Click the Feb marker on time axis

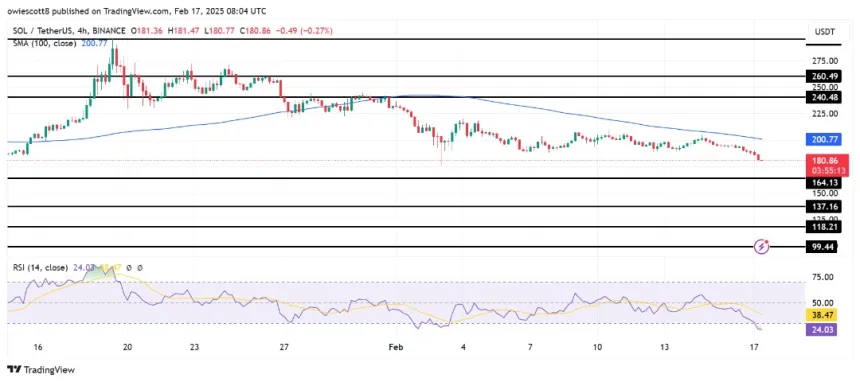(x=395, y=347)
